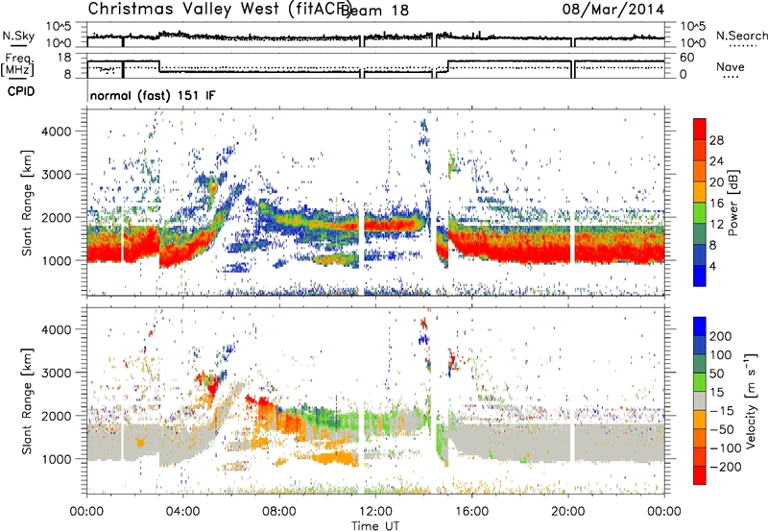Select the "-15" tick on the Velocity color bar
Image resolution: width=768 pixels, height=532 pixels.
click(720, 411)
